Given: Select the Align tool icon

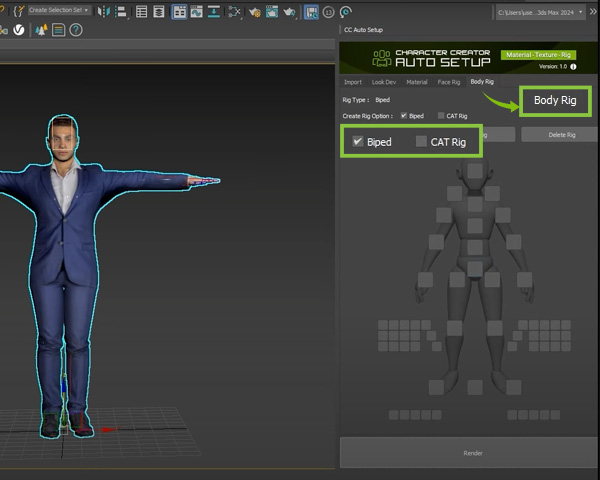Looking at the screenshot, I should tap(121, 12).
